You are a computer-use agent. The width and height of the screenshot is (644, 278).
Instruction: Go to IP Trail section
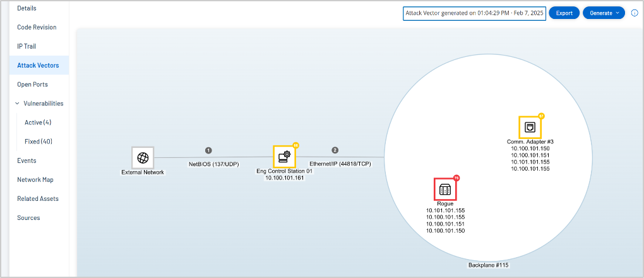click(x=27, y=46)
